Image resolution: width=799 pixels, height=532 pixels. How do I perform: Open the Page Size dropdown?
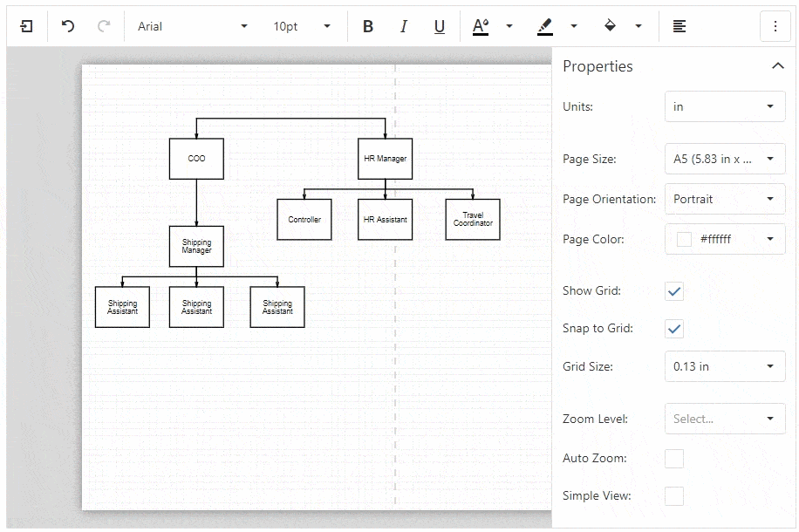pyautogui.click(x=724, y=159)
